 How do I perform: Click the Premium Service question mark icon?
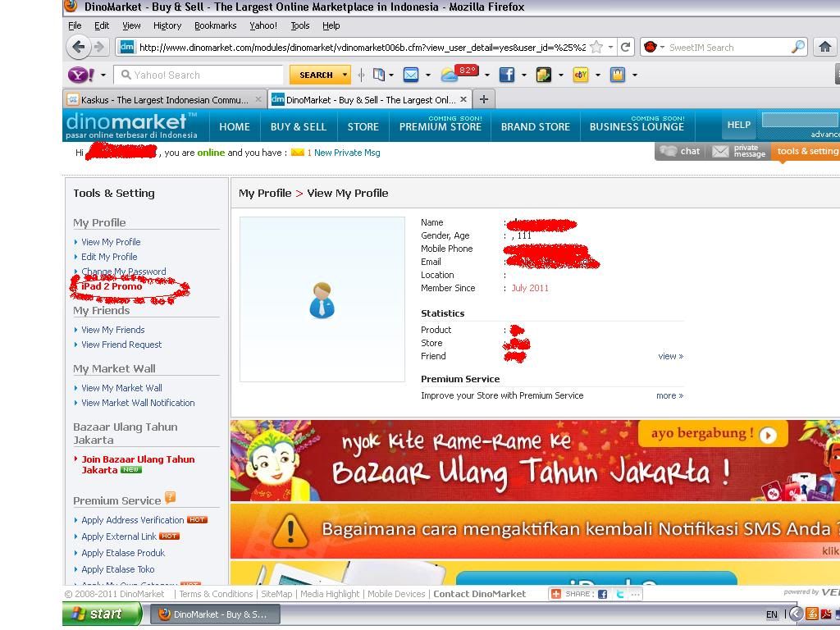coord(170,498)
